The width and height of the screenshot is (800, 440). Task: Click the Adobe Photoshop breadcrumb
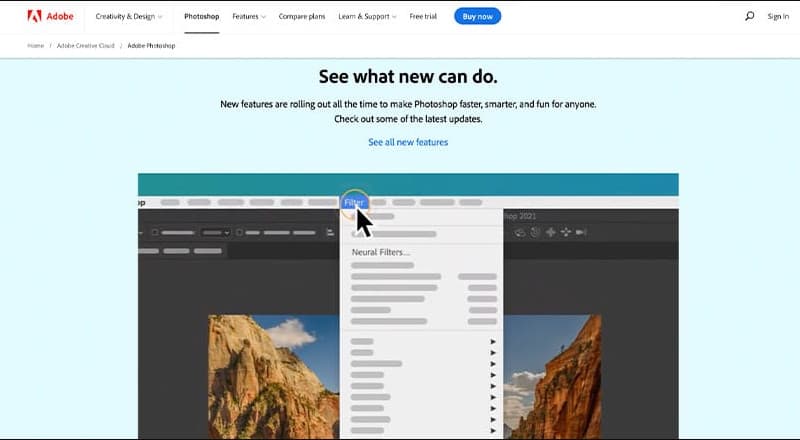tap(150, 47)
